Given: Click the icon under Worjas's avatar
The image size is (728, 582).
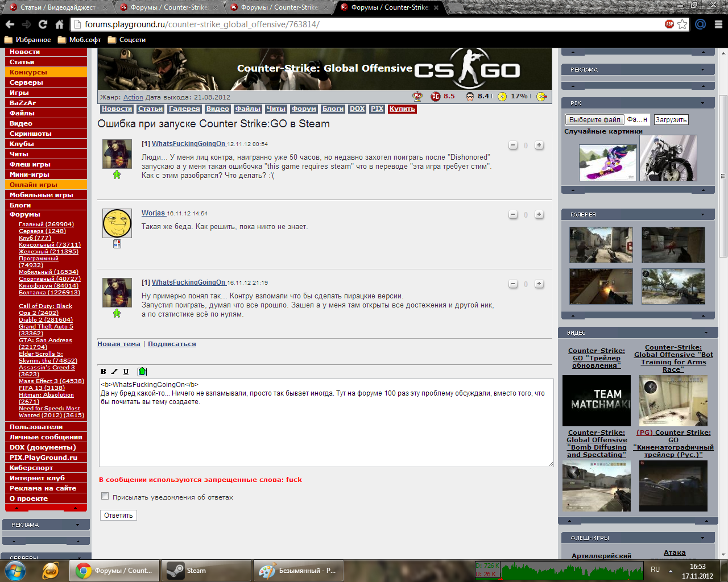Looking at the screenshot, I should [x=117, y=244].
